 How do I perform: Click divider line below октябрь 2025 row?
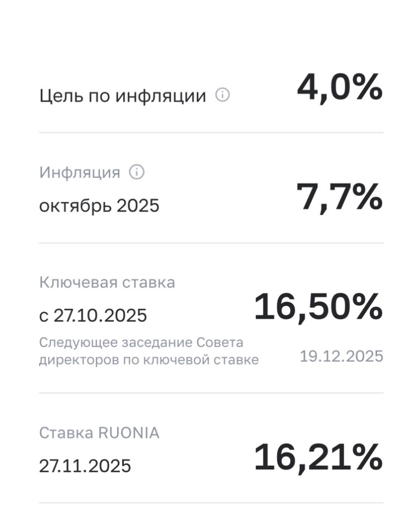pos(211,243)
